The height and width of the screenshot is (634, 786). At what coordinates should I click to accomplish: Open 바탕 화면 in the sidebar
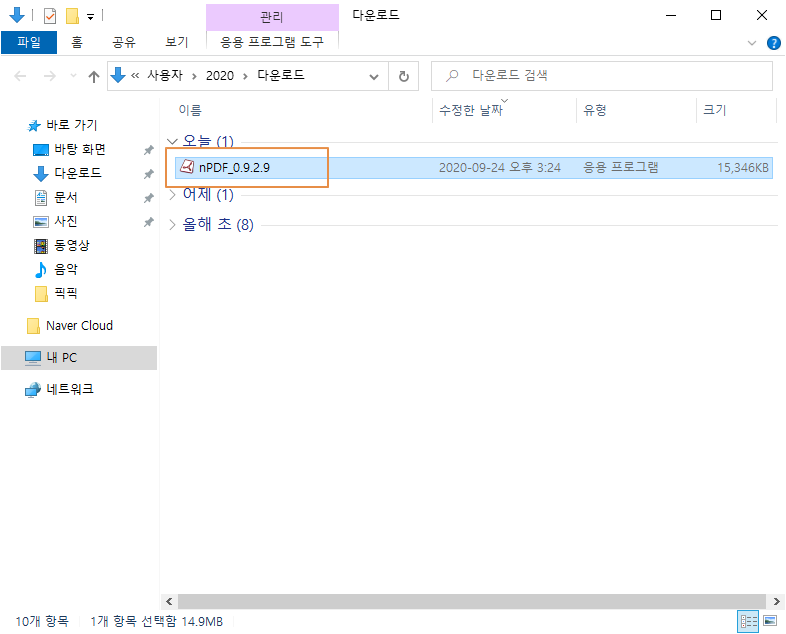pos(70,149)
